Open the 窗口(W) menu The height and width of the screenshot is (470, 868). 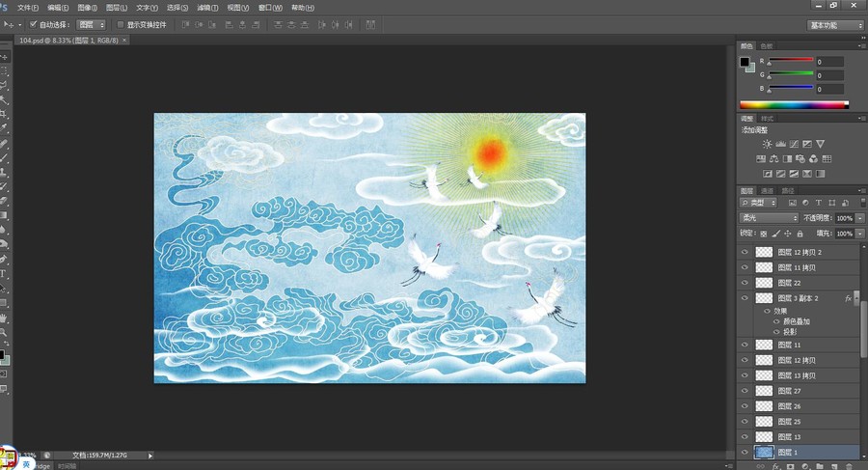coord(270,8)
